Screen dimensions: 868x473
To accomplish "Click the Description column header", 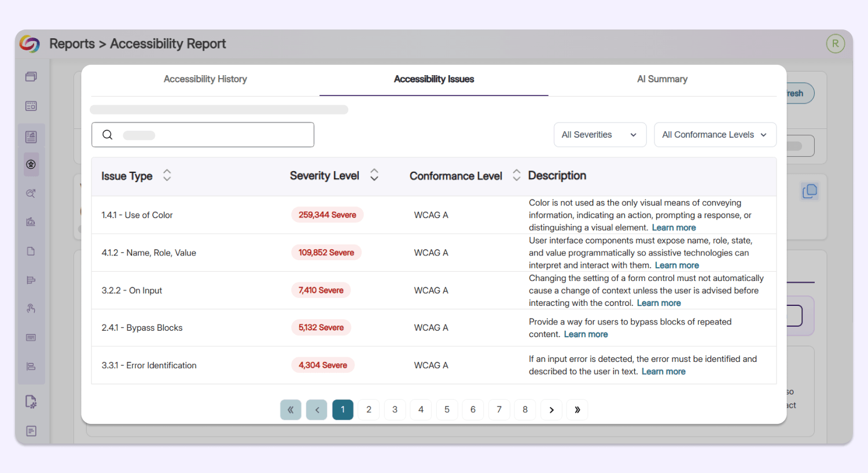I will coord(557,175).
